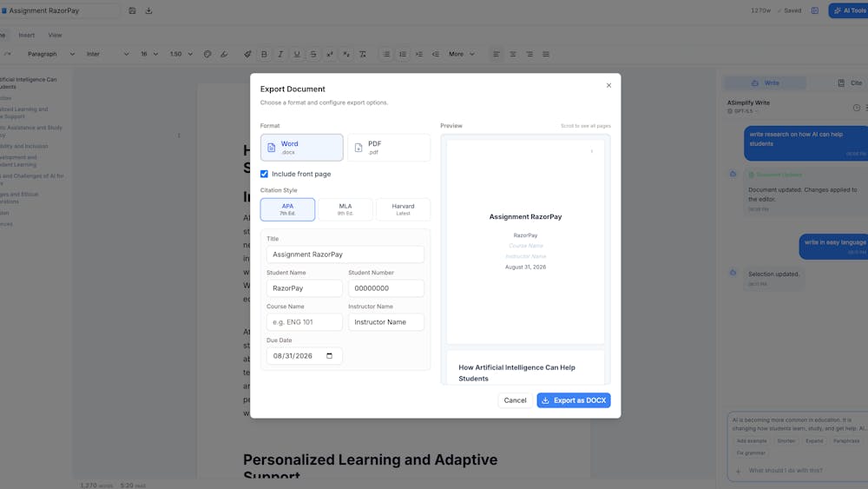Select Word .docx export format
868x489 pixels.
302,148
